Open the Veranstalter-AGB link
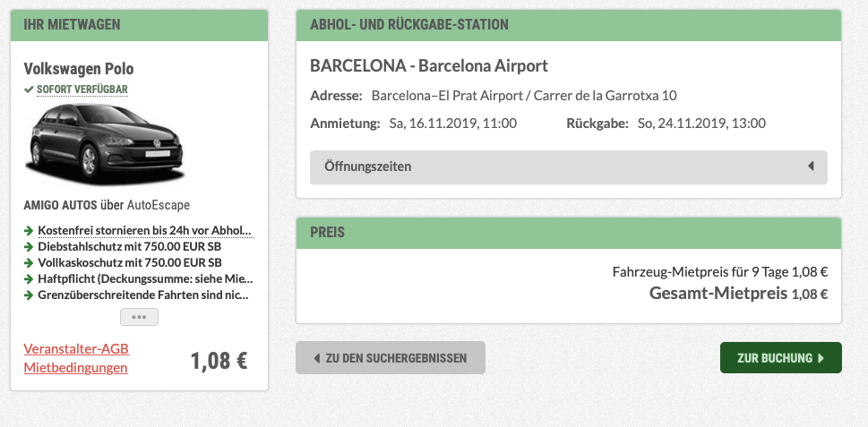Screen dimensions: 868x427 pos(76,349)
